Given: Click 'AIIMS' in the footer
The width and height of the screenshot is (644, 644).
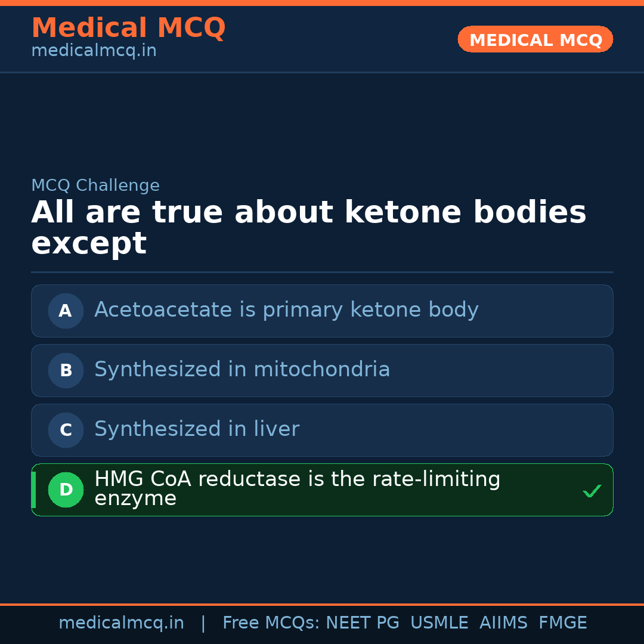Looking at the screenshot, I should (x=503, y=623).
